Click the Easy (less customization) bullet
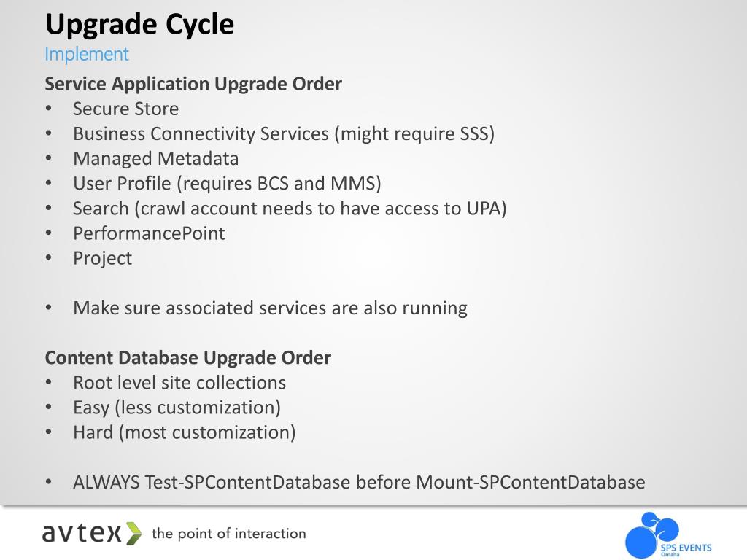Screen dimensions: 747x560 tap(177, 408)
